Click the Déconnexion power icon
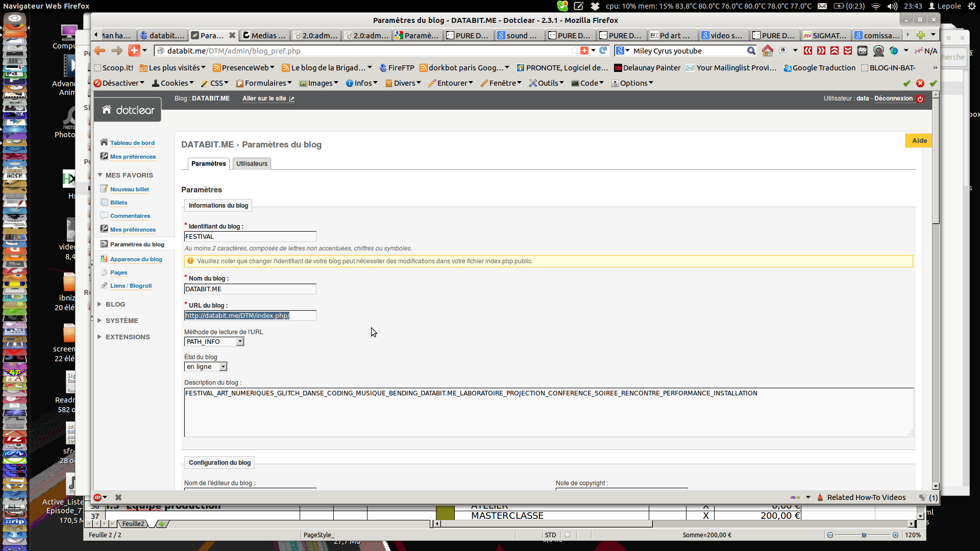Viewport: 980px width, 551px height. tap(920, 99)
